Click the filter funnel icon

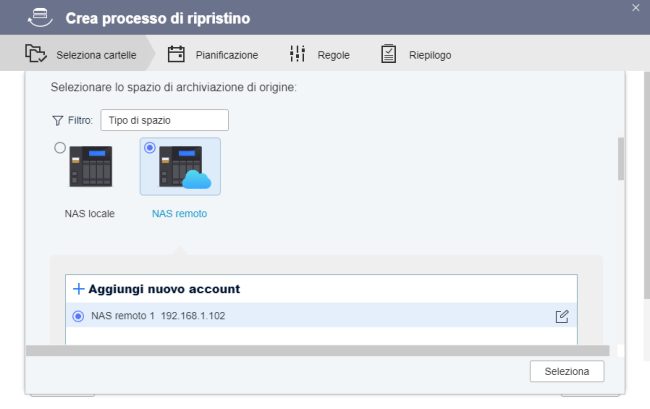click(x=58, y=121)
